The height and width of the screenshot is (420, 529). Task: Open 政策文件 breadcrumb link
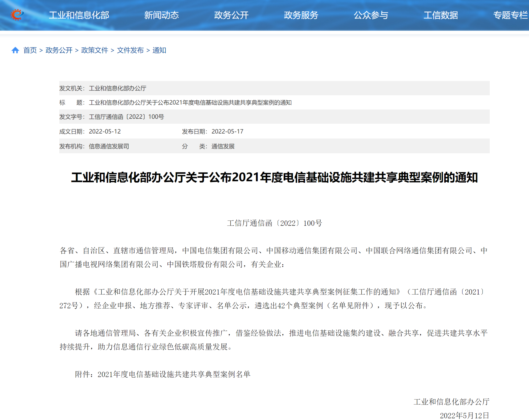(x=95, y=50)
